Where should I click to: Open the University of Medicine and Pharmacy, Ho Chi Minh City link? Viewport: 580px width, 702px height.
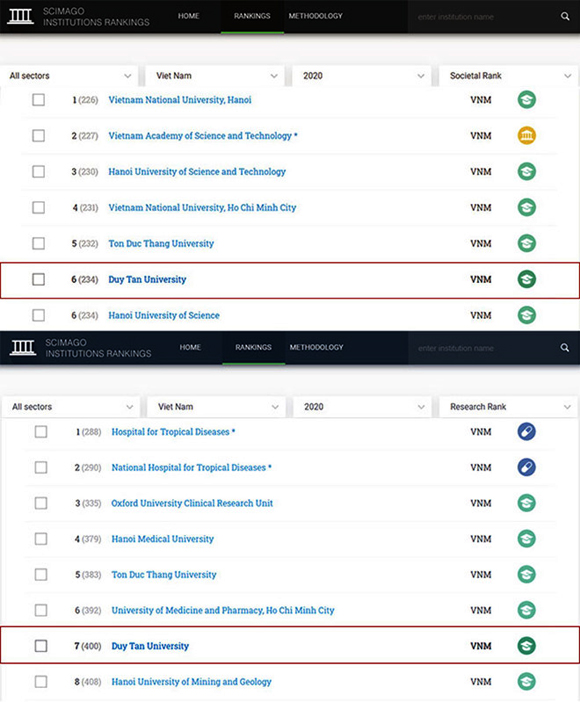(223, 610)
